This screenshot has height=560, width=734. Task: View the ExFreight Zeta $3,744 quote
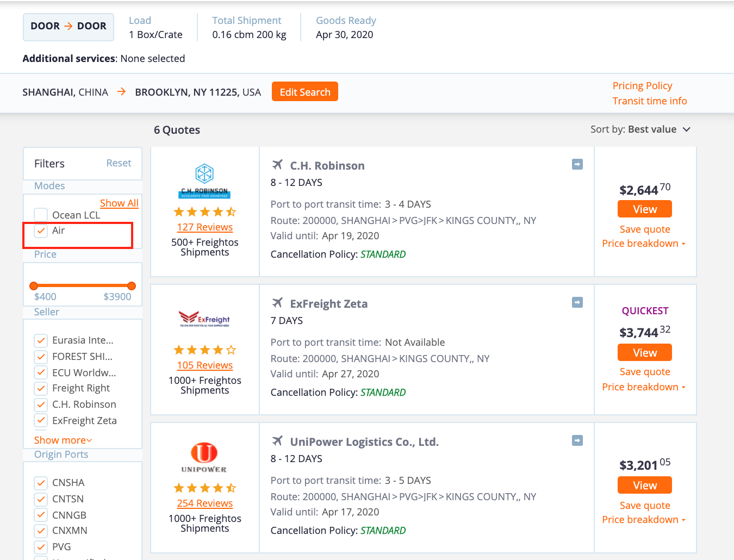pos(645,353)
